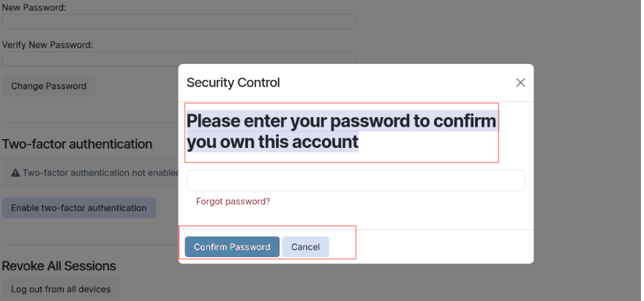Click the "Please enter your password" heading
The height and width of the screenshot is (301, 644).
[341, 131]
